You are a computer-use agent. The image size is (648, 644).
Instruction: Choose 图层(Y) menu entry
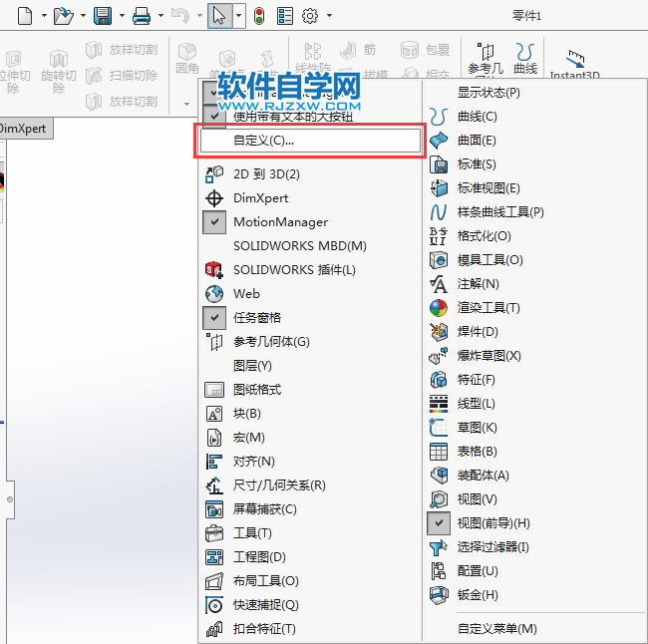[x=252, y=366]
